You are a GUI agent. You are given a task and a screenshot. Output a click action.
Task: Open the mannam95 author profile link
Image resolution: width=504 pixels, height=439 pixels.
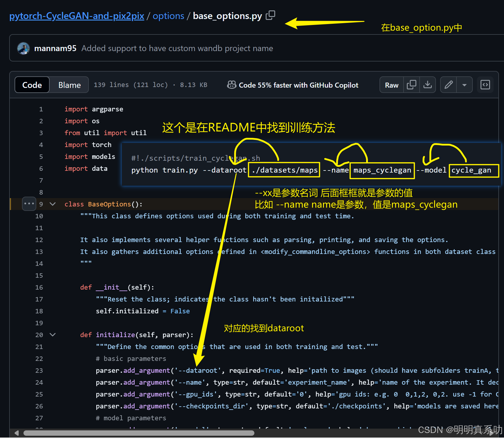coord(55,48)
